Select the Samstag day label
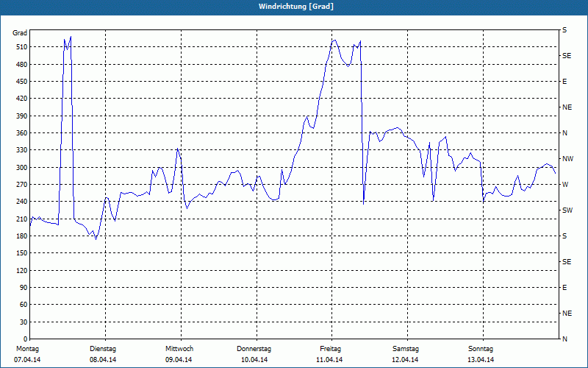The width and height of the screenshot is (588, 368). [x=406, y=349]
